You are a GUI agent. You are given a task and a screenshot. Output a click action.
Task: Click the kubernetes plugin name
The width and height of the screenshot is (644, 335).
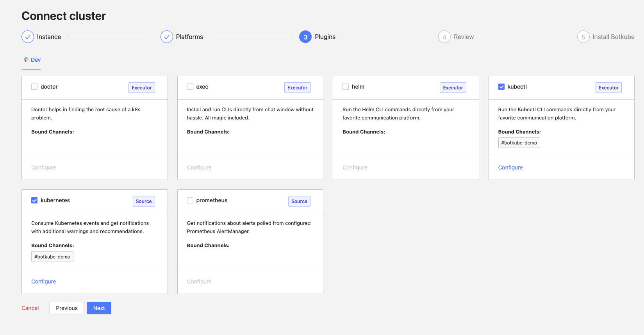[55, 200]
